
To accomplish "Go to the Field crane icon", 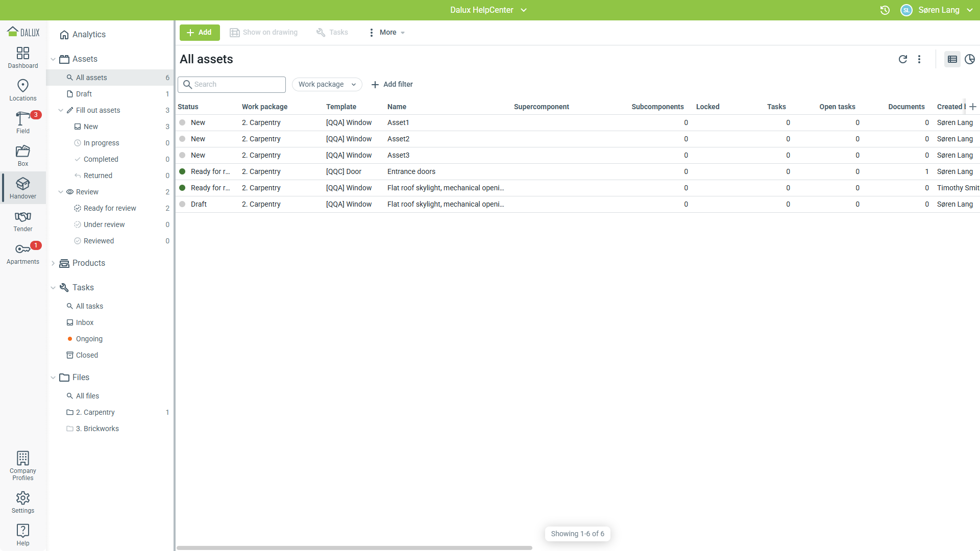I will [x=23, y=122].
